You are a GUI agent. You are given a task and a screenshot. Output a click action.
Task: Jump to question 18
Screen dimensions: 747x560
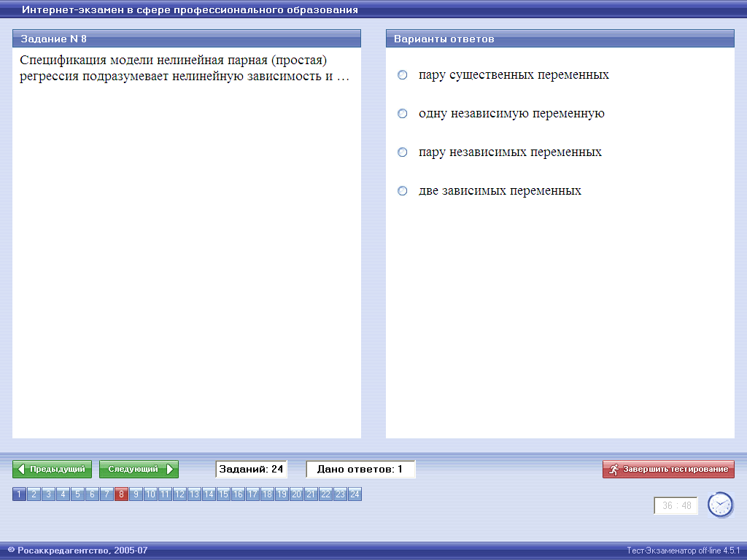tap(267, 494)
